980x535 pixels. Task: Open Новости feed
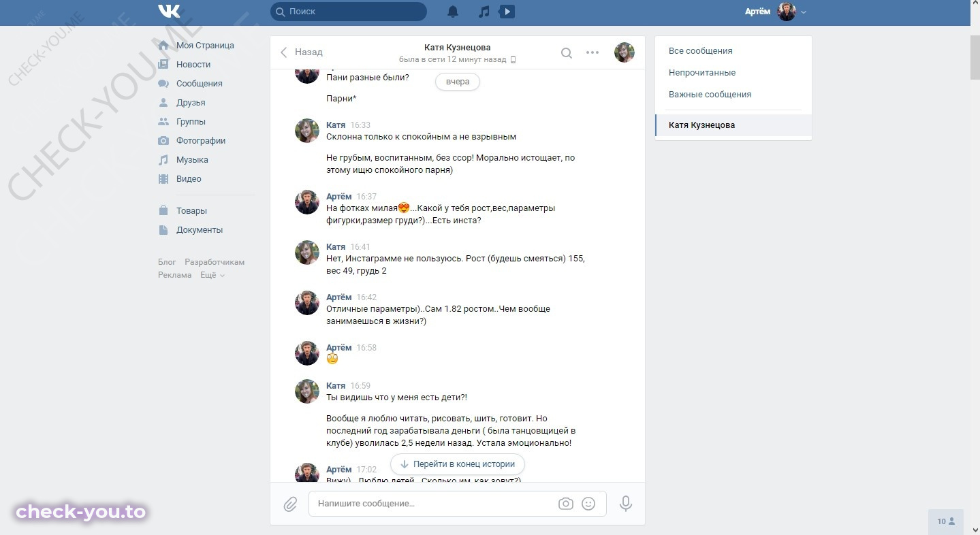193,65
